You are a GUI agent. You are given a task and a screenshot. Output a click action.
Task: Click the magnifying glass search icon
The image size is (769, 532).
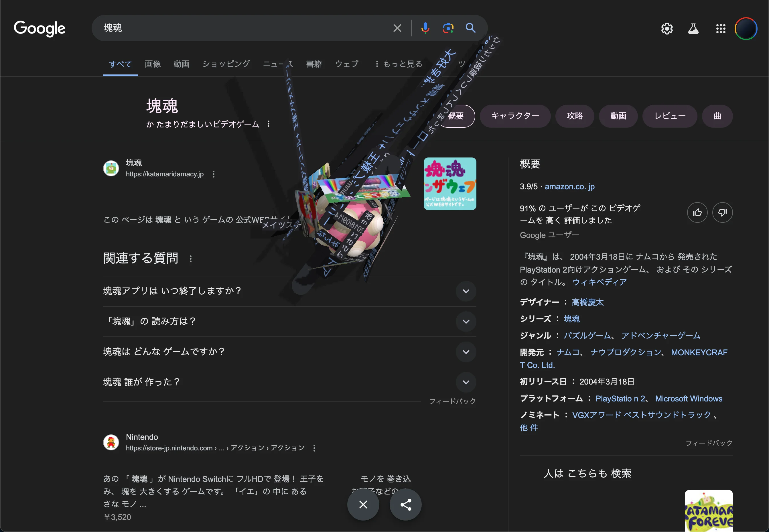(x=470, y=28)
